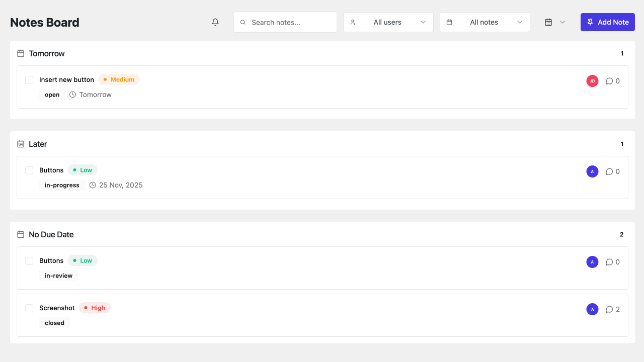644x362 pixels.
Task: Mark the Screenshot note as selected
Action: pyautogui.click(x=29, y=308)
